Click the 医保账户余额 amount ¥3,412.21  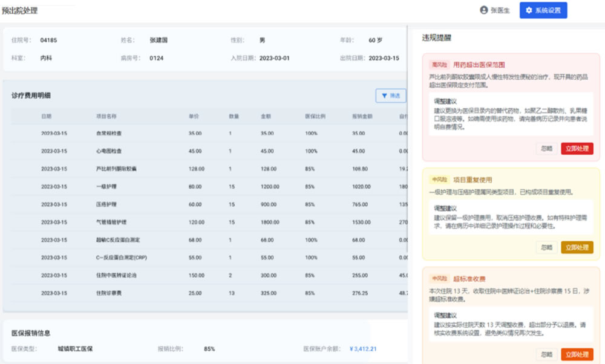pos(363,349)
